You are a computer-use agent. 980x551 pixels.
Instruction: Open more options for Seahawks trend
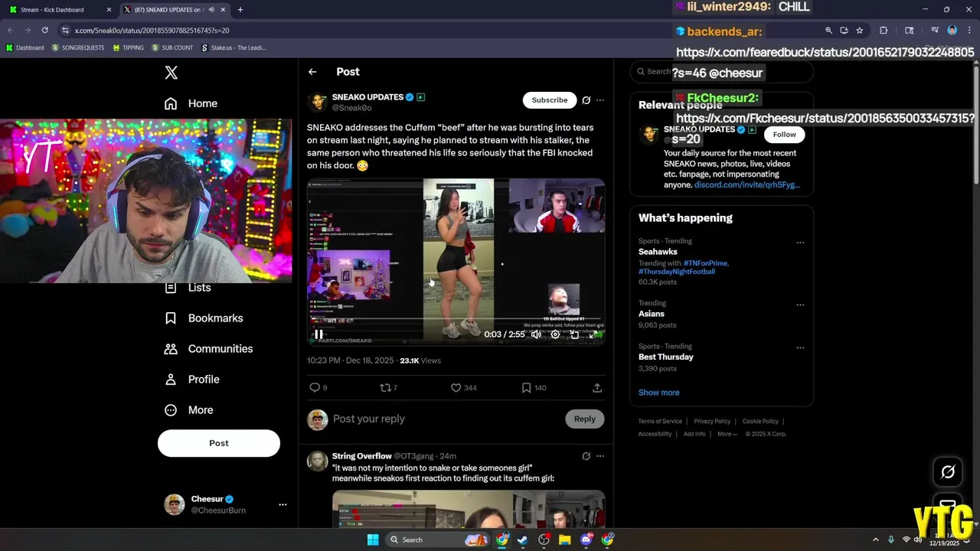(x=800, y=243)
